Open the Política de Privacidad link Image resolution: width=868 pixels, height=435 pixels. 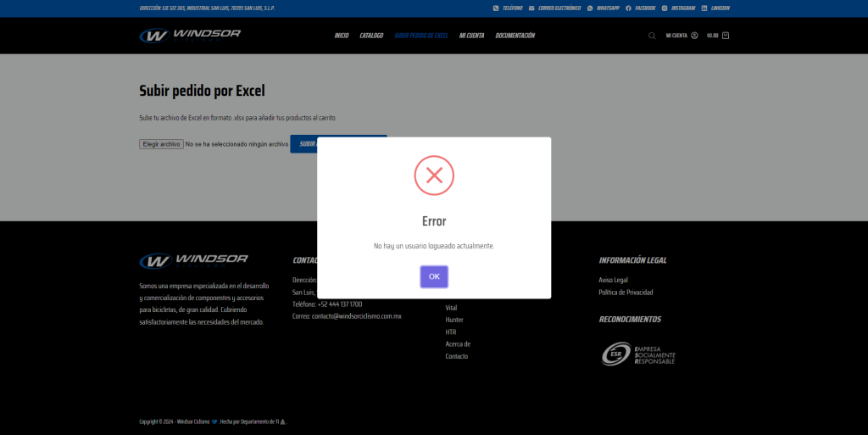626,293
